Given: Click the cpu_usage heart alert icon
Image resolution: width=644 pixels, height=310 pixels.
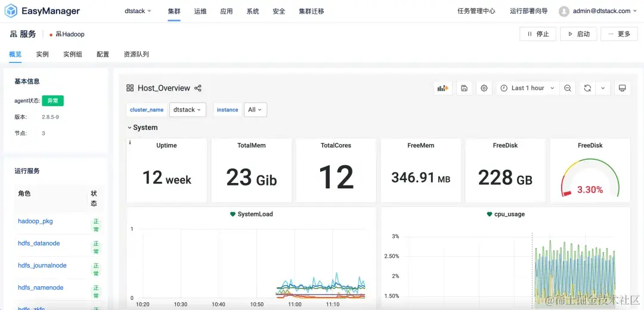Looking at the screenshot, I should pyautogui.click(x=489, y=214).
